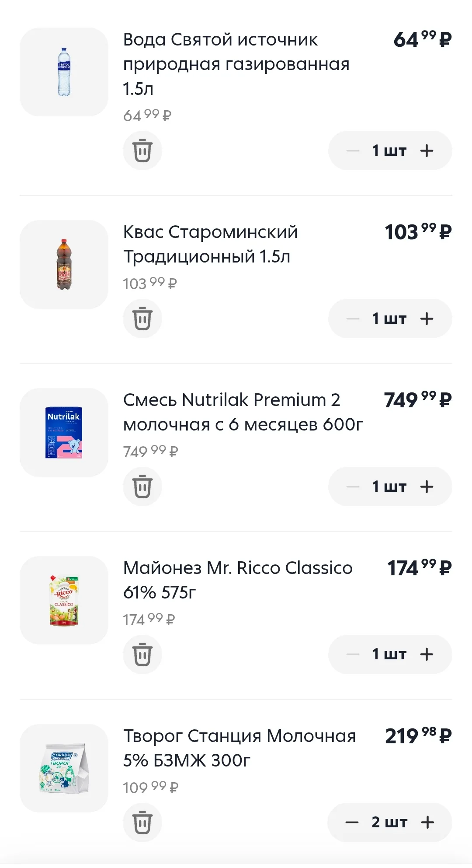View Творог Станция Молочная package image
The height and width of the screenshot is (868, 472).
64,768
